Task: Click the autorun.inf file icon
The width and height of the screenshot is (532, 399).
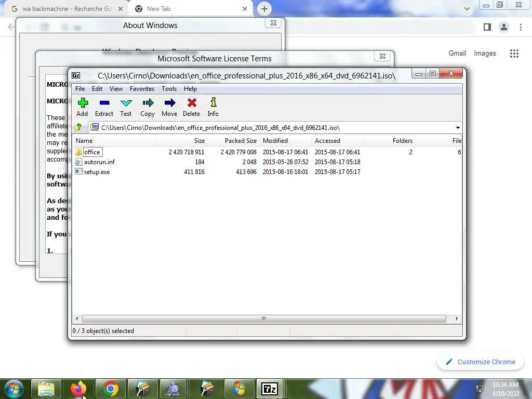Action: coord(79,162)
